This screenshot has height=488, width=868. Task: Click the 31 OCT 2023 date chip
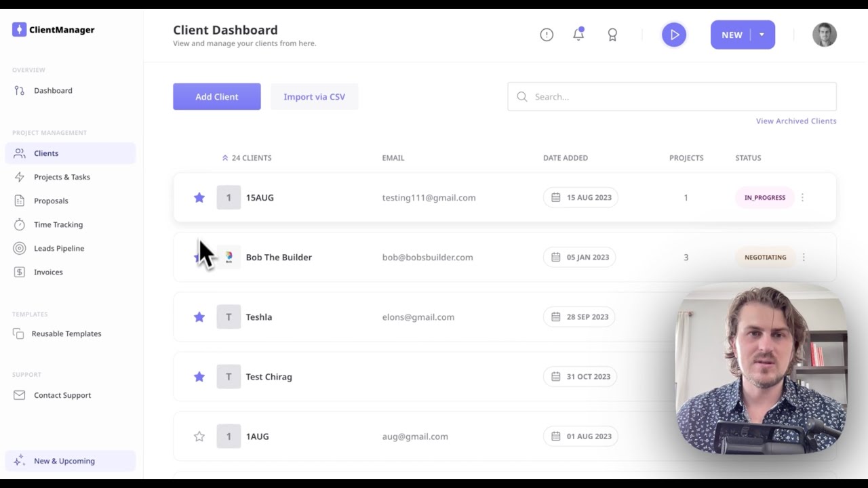[580, 376]
